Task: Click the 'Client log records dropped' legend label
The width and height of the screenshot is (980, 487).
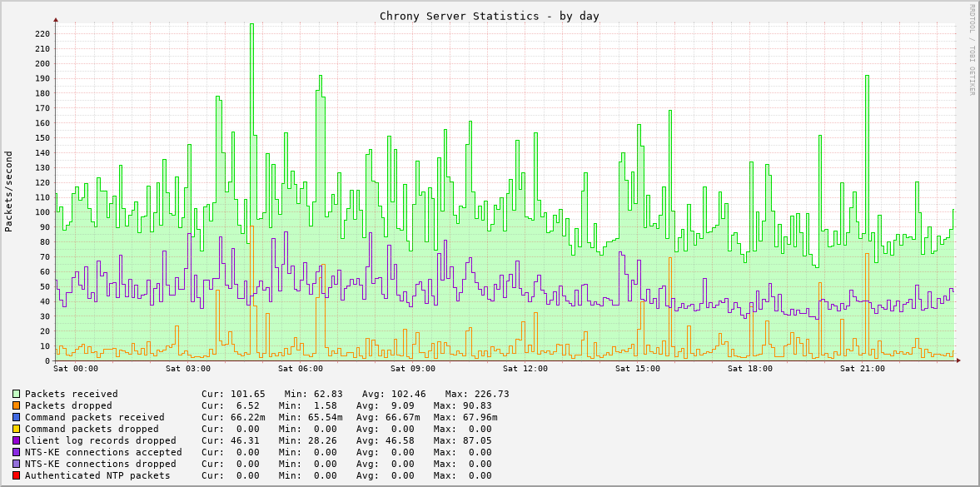Action: click(101, 440)
